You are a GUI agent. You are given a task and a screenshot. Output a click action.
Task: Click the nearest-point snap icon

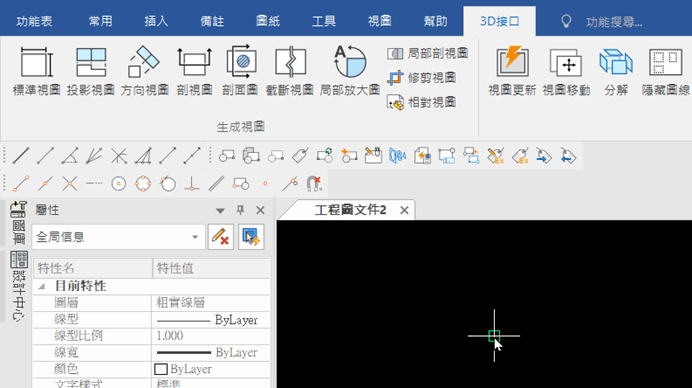pos(290,183)
